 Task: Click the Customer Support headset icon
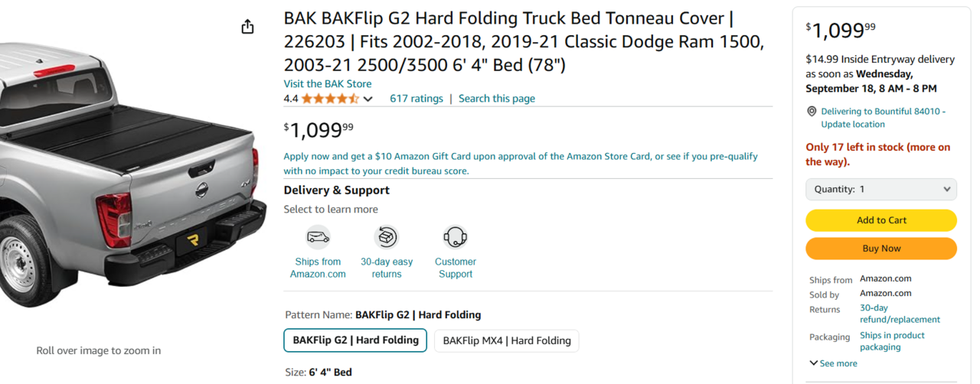point(456,237)
